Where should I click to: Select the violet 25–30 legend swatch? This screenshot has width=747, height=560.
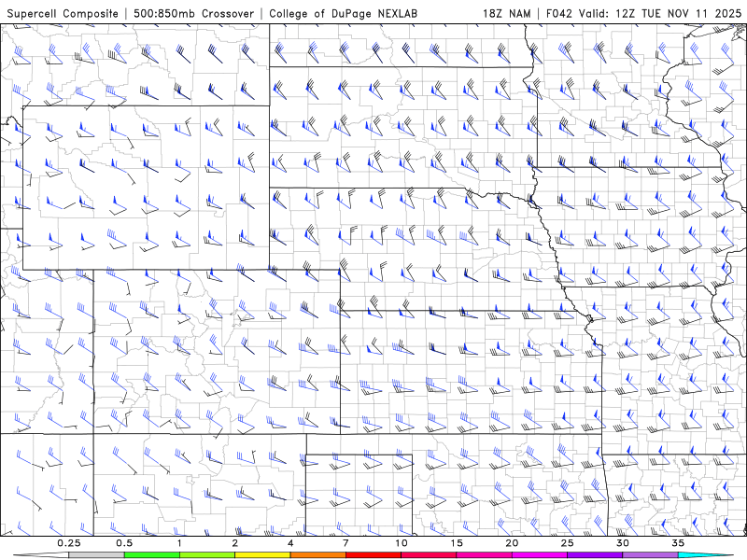click(x=595, y=555)
